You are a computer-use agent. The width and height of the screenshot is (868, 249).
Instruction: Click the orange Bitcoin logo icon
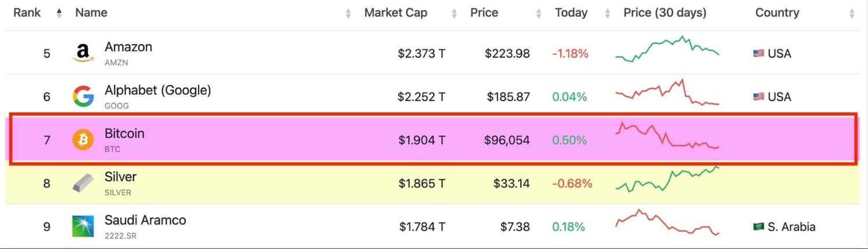[83, 140]
